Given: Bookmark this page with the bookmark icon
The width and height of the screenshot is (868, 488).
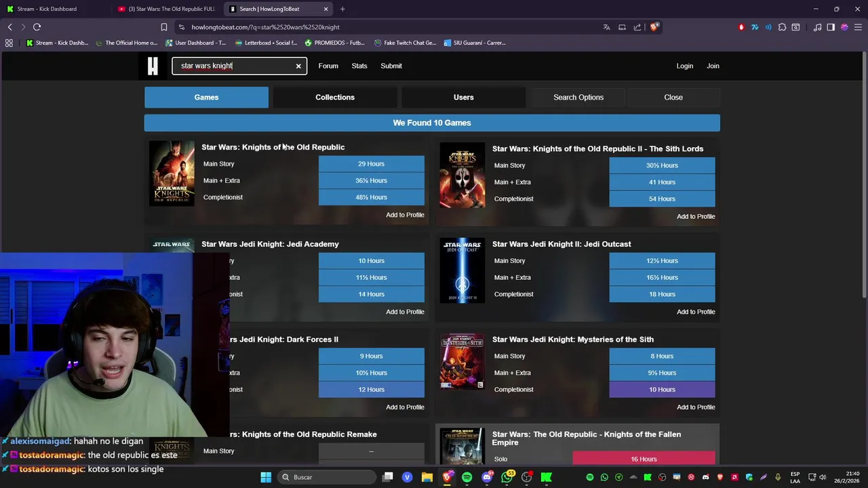Looking at the screenshot, I should coord(163,27).
